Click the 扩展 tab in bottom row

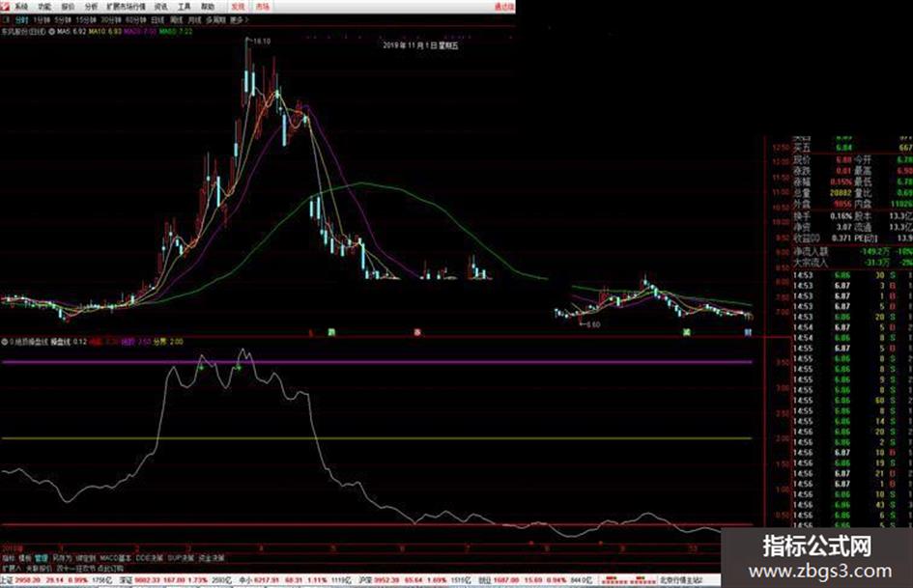click(x=11, y=568)
